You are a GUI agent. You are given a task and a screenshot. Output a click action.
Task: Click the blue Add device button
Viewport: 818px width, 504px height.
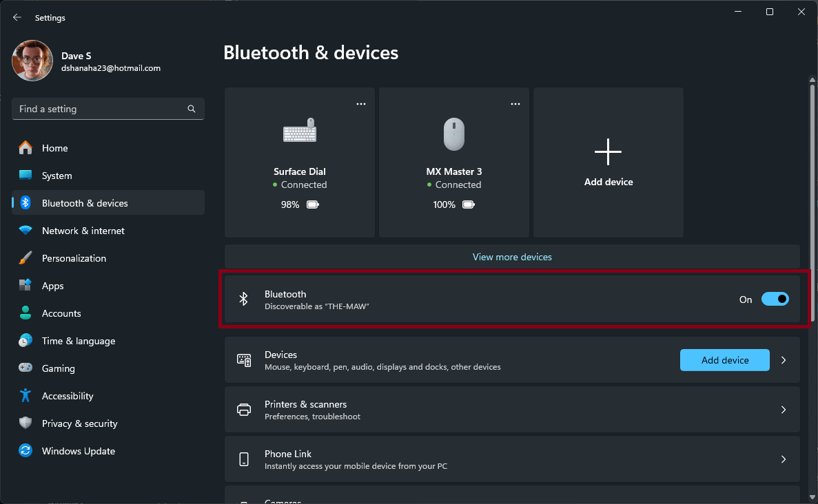724,360
